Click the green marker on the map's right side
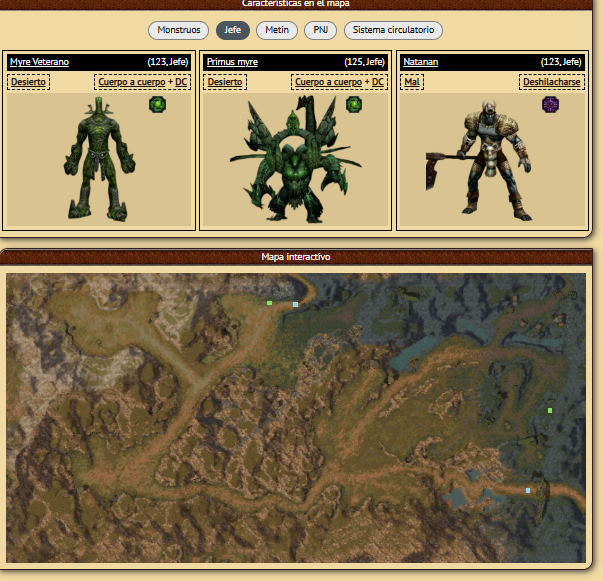Image resolution: width=603 pixels, height=581 pixels. tap(550, 410)
